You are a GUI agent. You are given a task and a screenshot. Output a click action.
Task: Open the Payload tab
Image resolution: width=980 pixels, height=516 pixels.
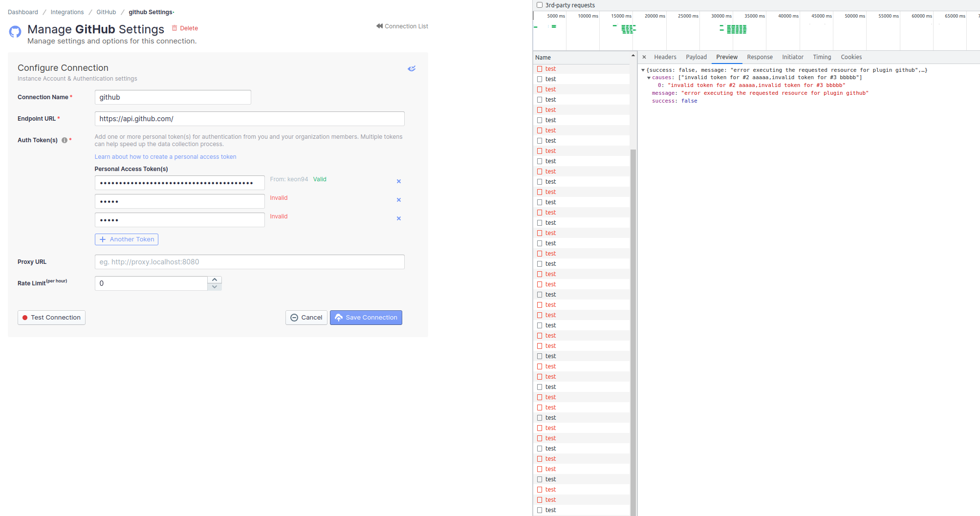point(697,57)
